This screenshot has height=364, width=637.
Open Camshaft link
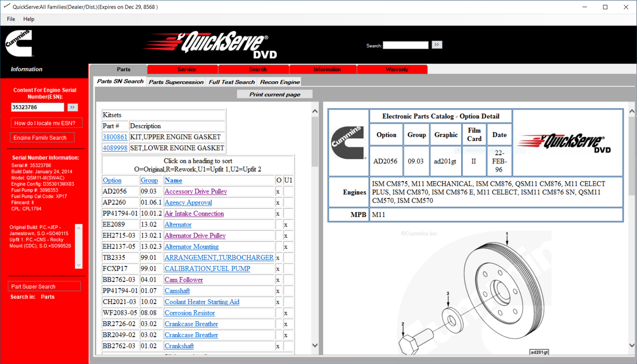pos(177,291)
